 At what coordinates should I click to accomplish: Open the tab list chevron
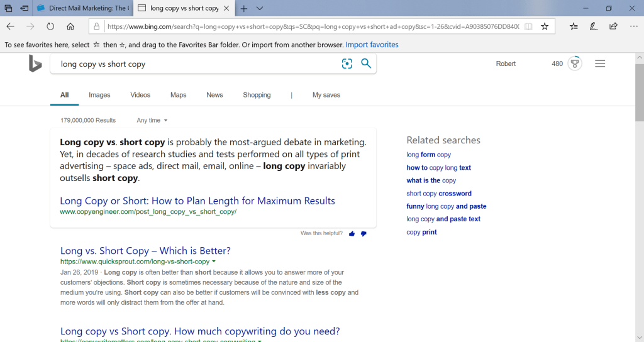click(x=260, y=8)
